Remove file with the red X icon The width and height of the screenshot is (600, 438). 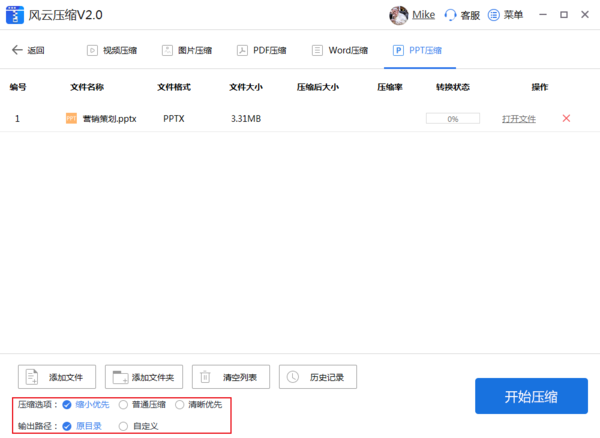566,118
